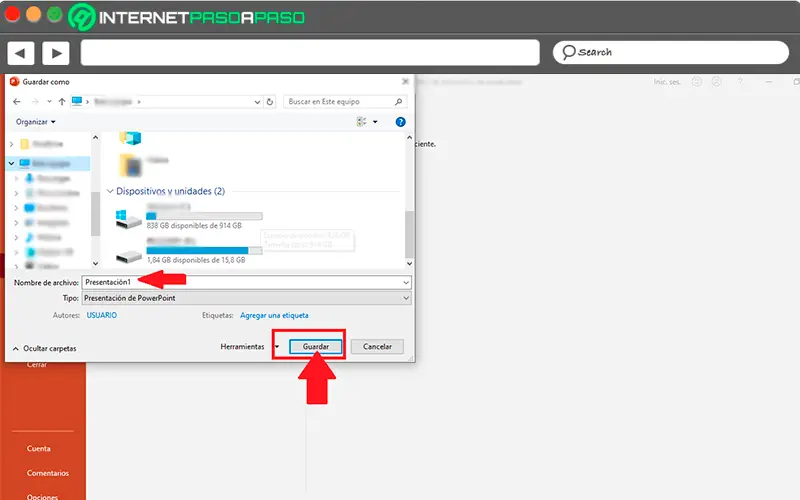Image resolution: width=800 pixels, height=500 pixels.
Task: Click the green macOS-style window button
Action: click(55, 14)
